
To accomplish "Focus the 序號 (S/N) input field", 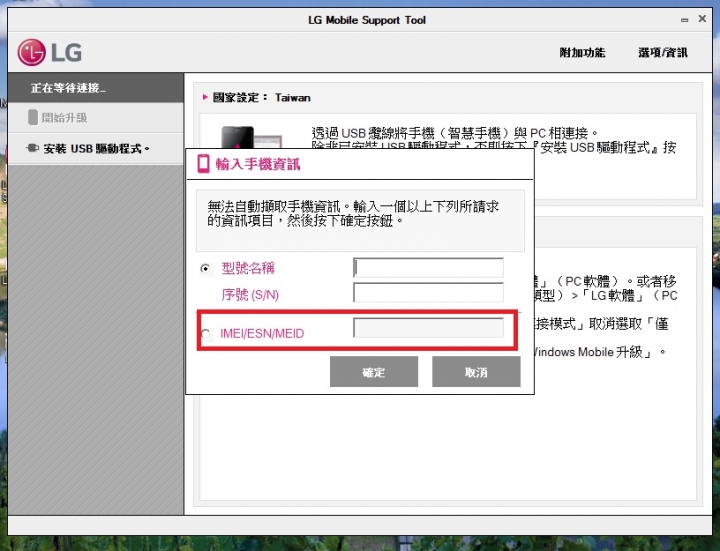I will [x=428, y=292].
